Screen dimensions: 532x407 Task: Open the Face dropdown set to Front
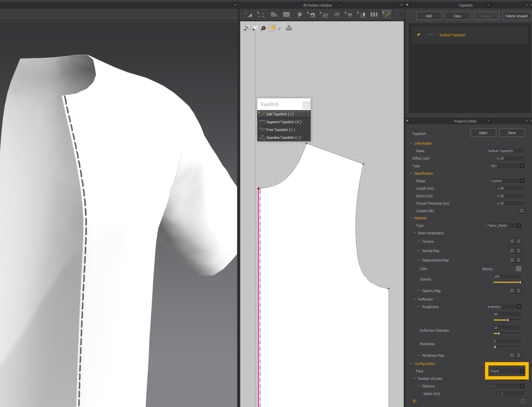coord(506,371)
